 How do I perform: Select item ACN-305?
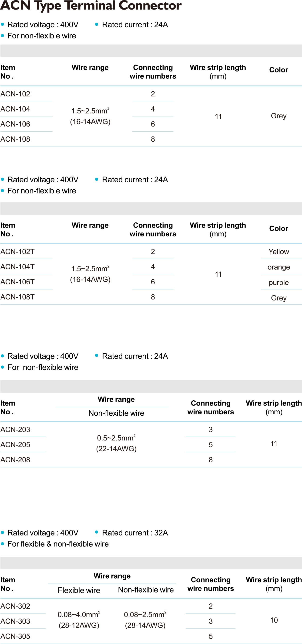coord(15,636)
